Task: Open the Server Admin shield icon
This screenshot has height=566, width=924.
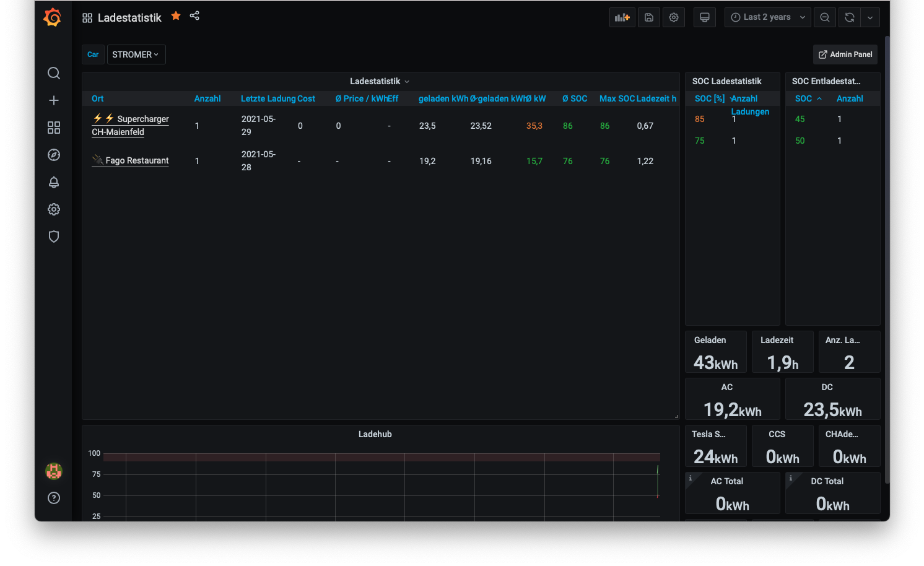Action: tap(54, 237)
